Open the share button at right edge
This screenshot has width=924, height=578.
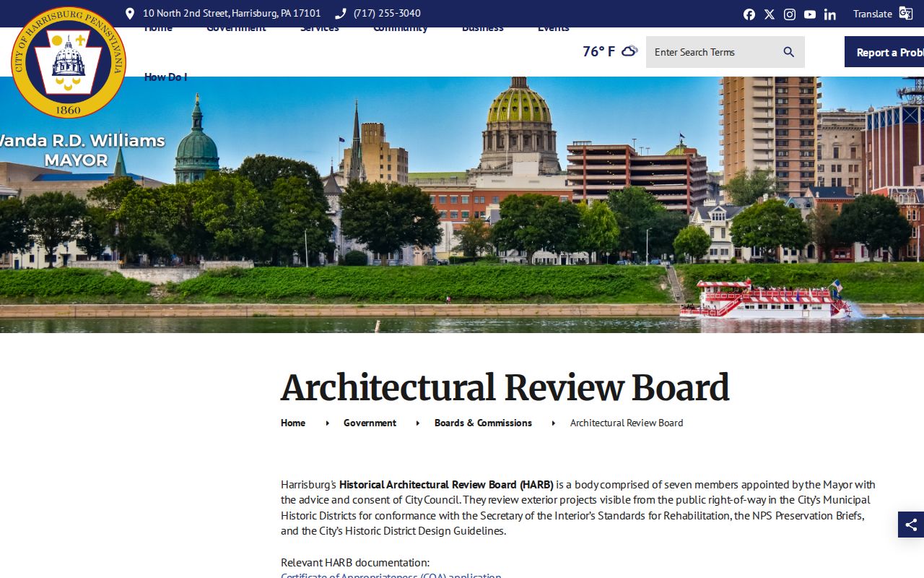coord(911,525)
